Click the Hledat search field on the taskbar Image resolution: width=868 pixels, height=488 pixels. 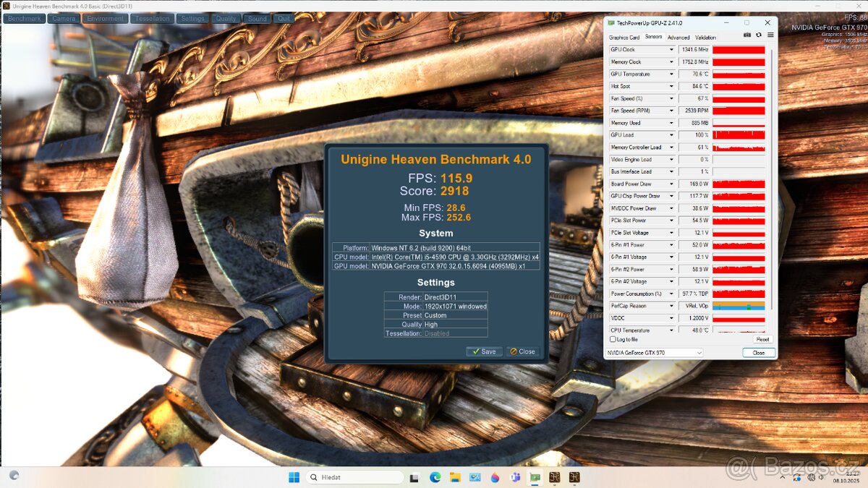(x=354, y=477)
